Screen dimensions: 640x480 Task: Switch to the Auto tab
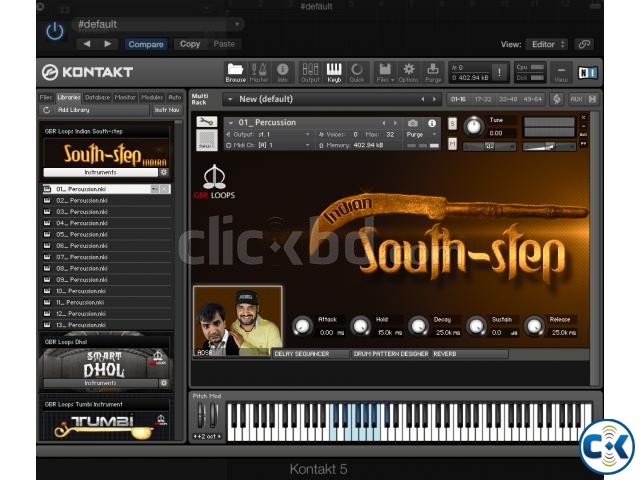coord(175,97)
